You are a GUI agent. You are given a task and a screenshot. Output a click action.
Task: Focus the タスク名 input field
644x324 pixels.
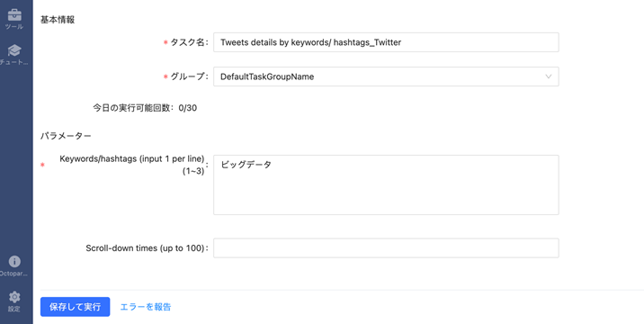click(386, 42)
